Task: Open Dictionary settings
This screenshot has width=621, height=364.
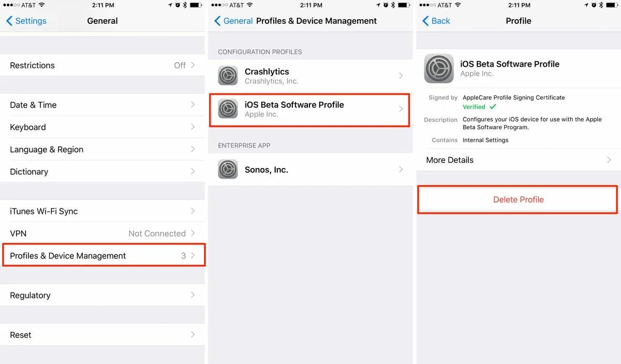Action: tap(102, 171)
